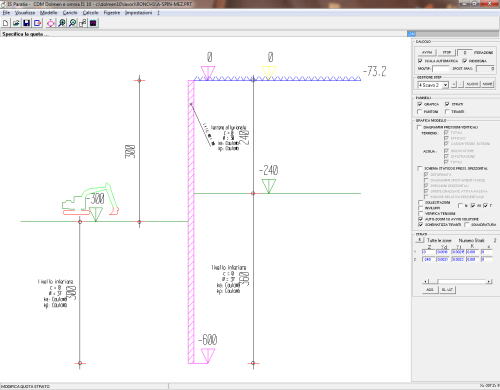Select the green level marker at -300
The width and height of the screenshot is (500, 390).
point(96,214)
